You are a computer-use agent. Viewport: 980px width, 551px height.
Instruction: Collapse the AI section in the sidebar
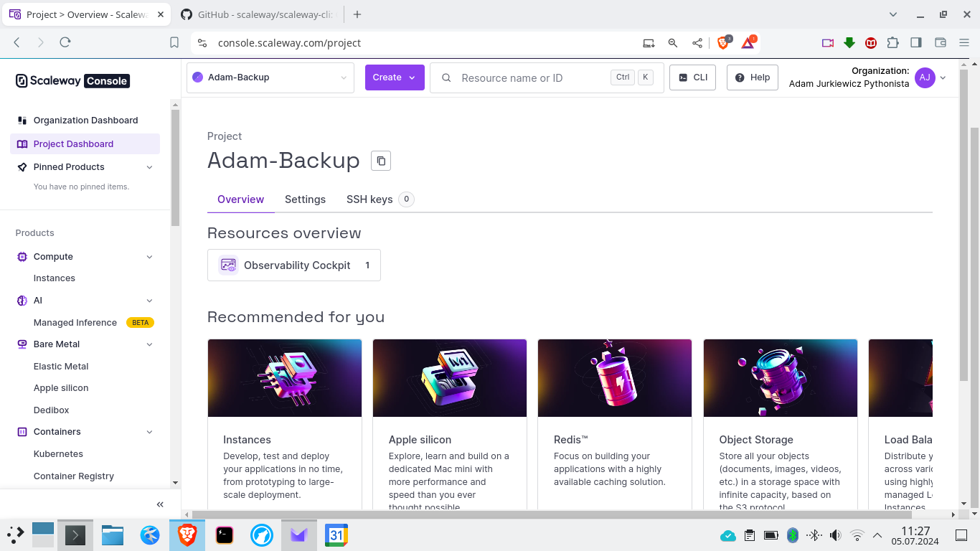point(149,301)
